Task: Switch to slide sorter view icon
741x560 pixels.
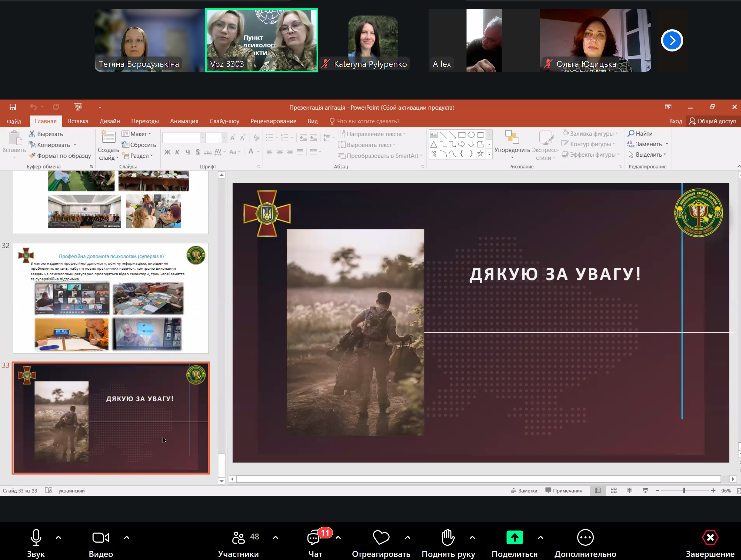Action: click(614, 490)
